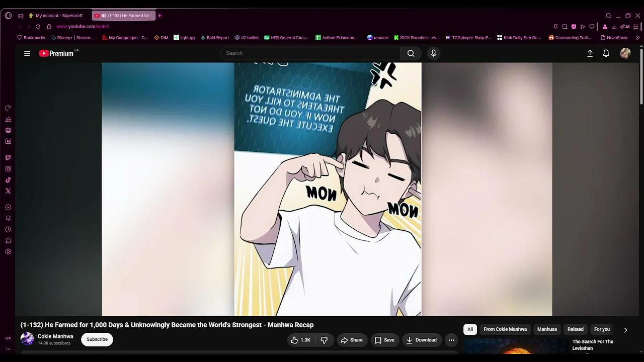Screen dimensions: 644x362
Task: Open the Raid Report bookmark
Action: (215, 38)
